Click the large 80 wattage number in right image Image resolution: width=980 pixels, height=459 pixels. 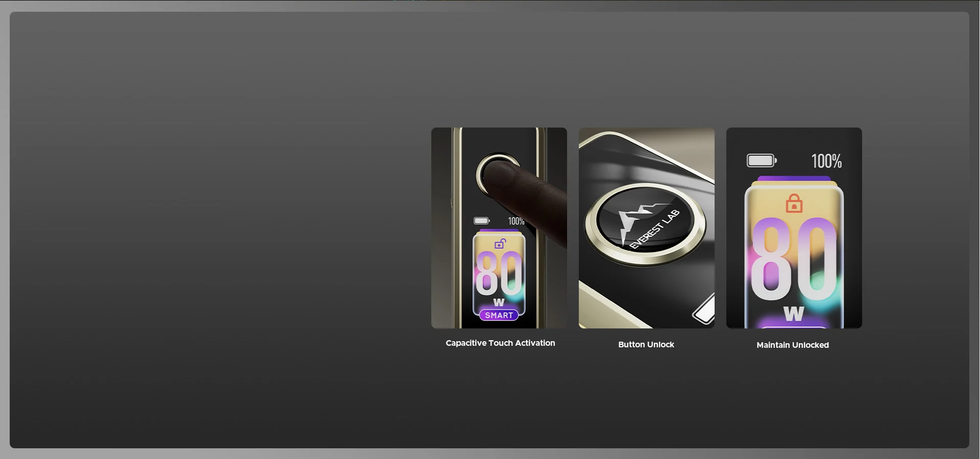tap(793, 260)
